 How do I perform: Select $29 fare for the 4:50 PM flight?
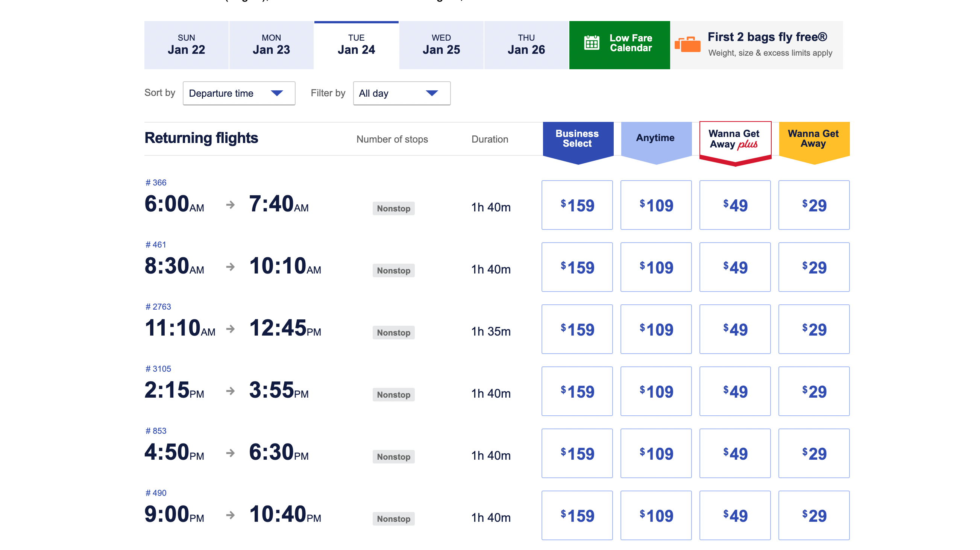click(814, 453)
